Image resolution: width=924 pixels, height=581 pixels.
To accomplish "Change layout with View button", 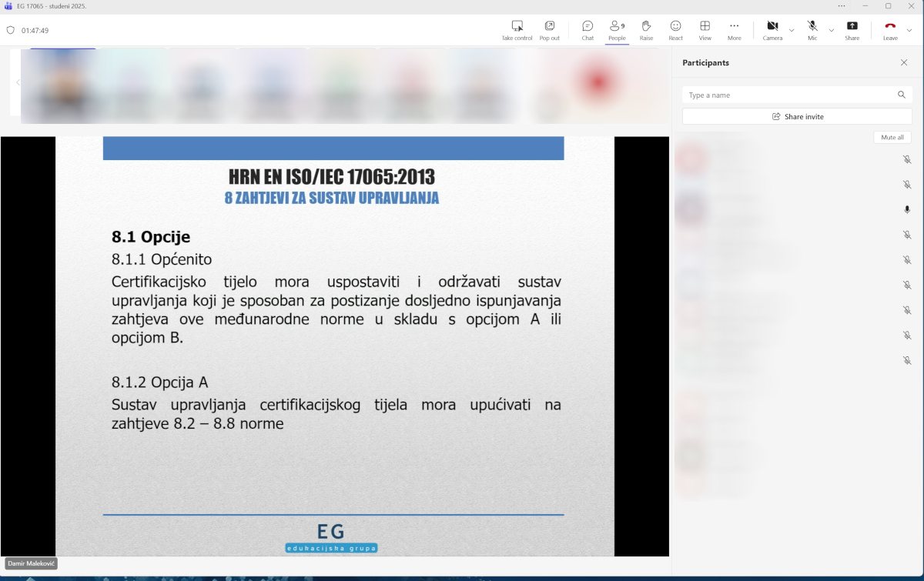I will (705, 30).
